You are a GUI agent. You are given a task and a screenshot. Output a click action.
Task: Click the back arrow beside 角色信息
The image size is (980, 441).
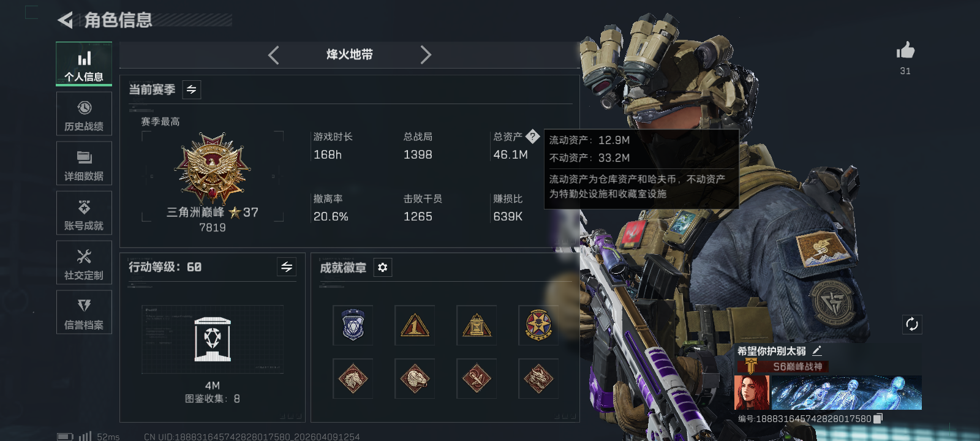coord(65,20)
